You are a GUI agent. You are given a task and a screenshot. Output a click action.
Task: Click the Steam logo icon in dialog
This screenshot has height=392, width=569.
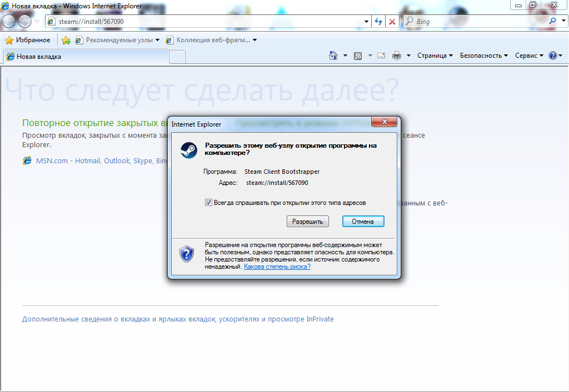click(x=189, y=150)
